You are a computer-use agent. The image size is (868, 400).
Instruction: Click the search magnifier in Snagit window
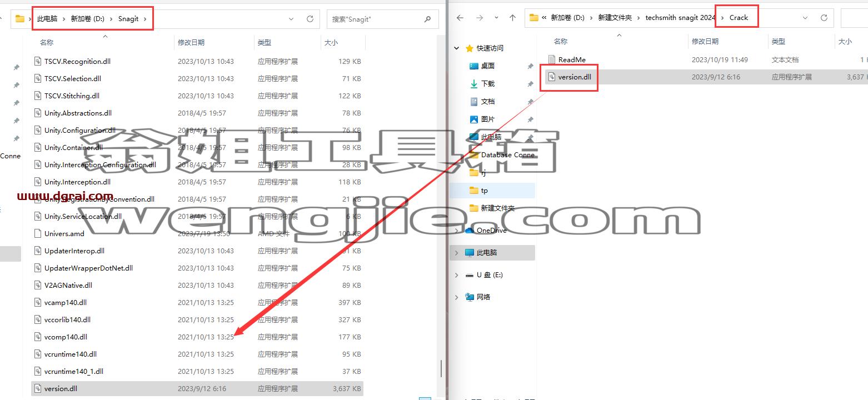[x=427, y=19]
